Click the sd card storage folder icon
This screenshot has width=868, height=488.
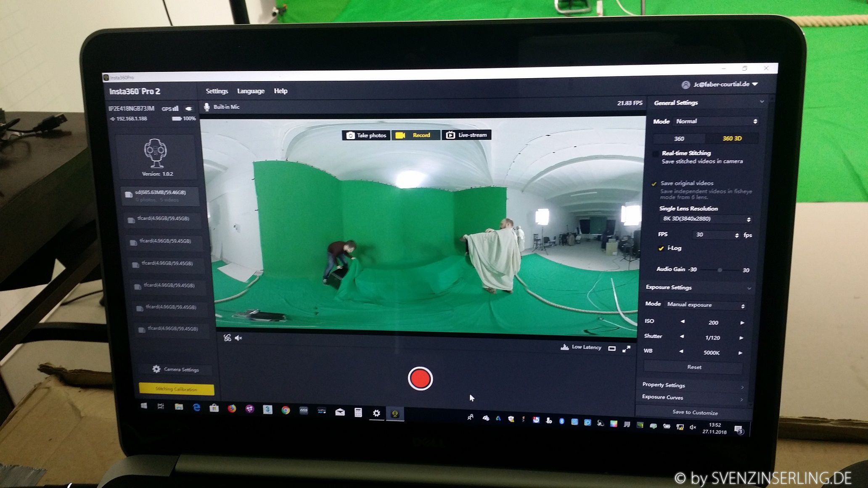point(129,195)
